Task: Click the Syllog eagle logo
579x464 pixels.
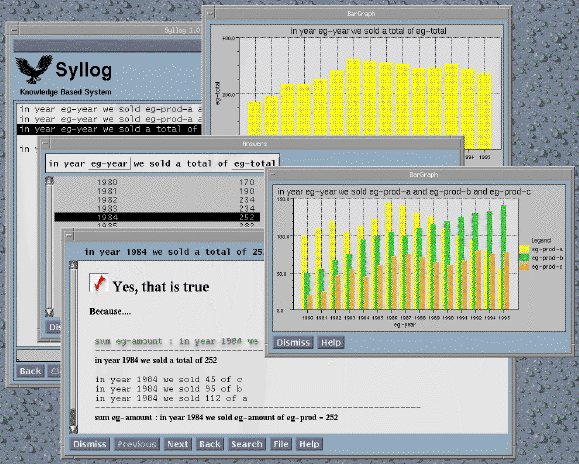Action: click(34, 69)
